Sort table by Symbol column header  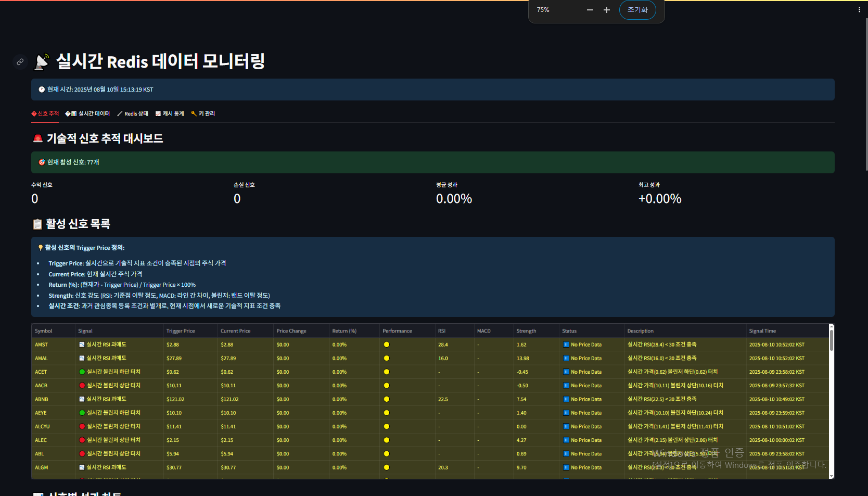point(44,331)
